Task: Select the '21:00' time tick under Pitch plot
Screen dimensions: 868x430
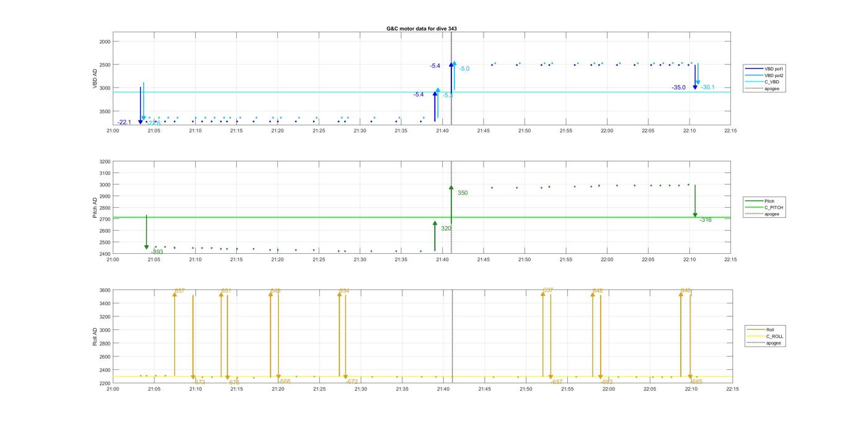Action: click(113, 259)
